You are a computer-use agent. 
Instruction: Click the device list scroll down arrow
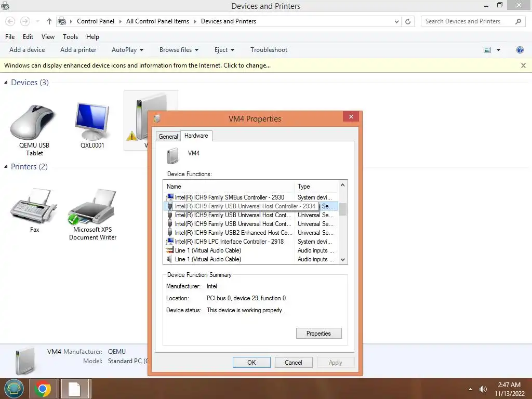click(x=343, y=260)
